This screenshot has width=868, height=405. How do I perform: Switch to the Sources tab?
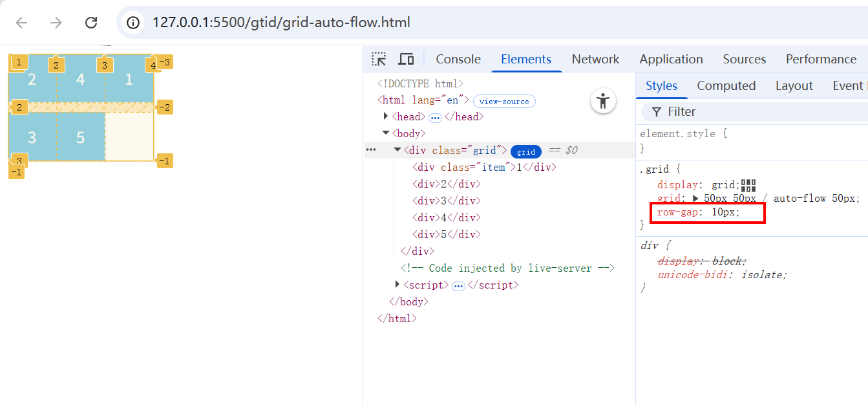[x=744, y=60]
